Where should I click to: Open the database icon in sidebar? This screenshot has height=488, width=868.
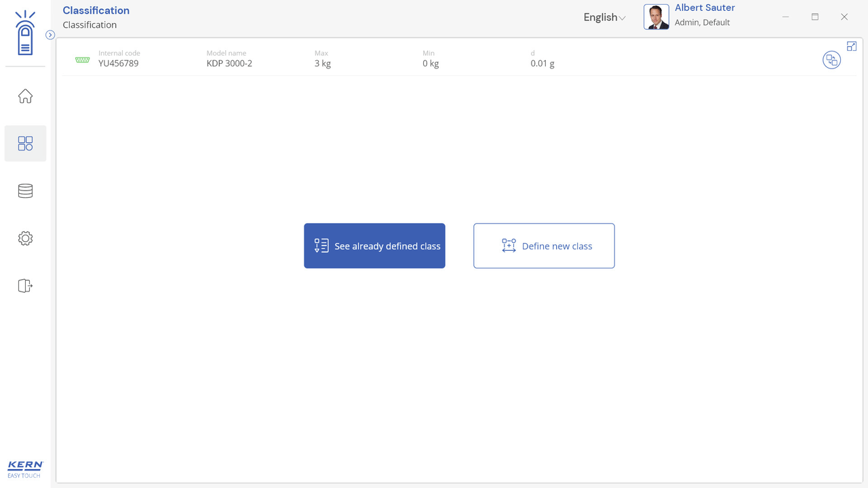[25, 191]
